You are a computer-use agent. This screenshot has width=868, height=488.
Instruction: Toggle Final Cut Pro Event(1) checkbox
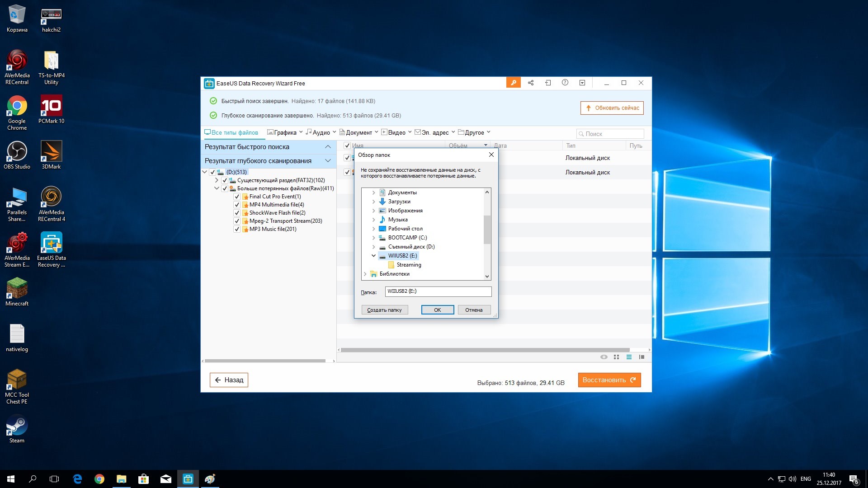click(237, 197)
